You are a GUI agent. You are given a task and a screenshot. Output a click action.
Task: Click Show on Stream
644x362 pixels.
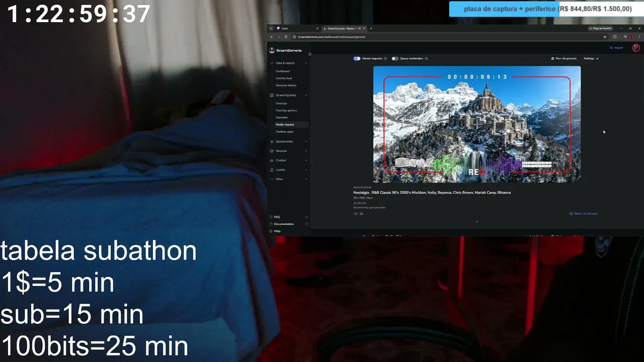[584, 214]
